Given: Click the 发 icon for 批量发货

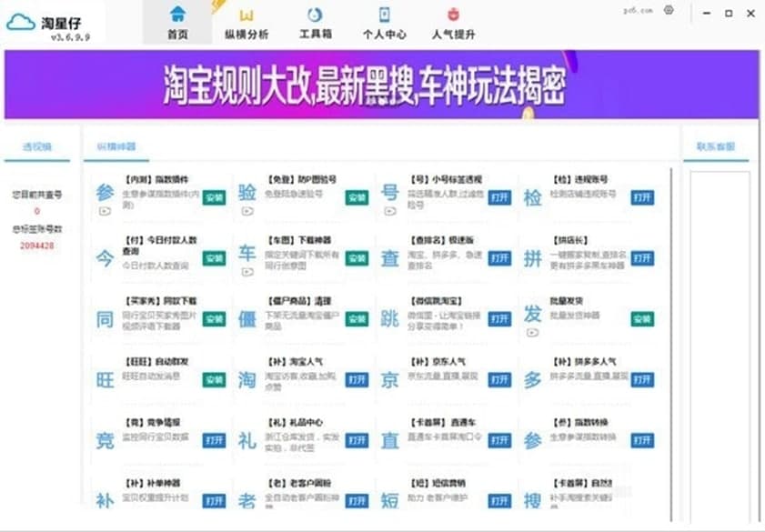Looking at the screenshot, I should point(532,314).
